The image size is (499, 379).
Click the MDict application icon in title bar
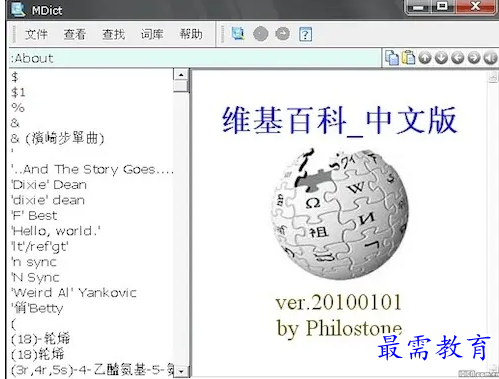(x=18, y=9)
